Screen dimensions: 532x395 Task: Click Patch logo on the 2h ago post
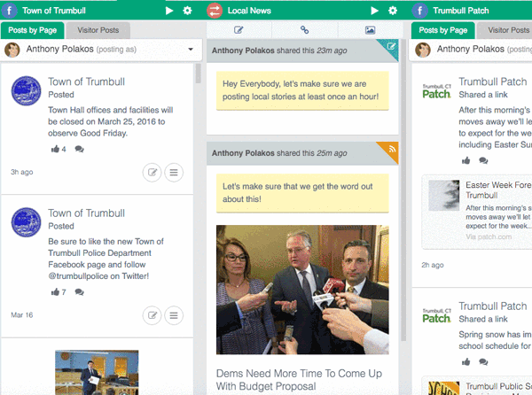436,91
